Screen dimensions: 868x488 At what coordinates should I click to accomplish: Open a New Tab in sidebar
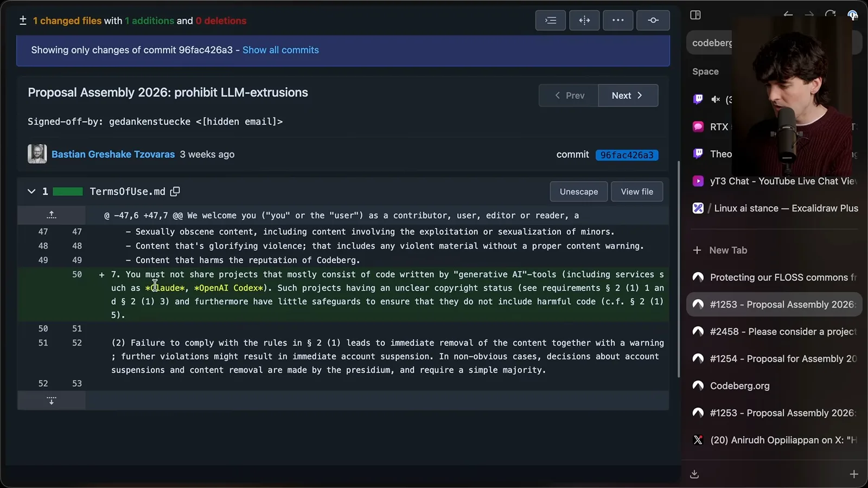click(774, 250)
